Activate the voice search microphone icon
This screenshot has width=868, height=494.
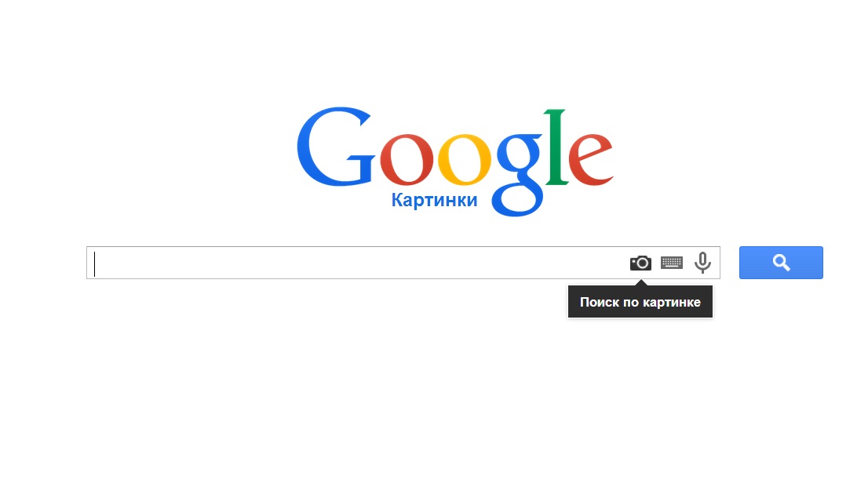702,263
